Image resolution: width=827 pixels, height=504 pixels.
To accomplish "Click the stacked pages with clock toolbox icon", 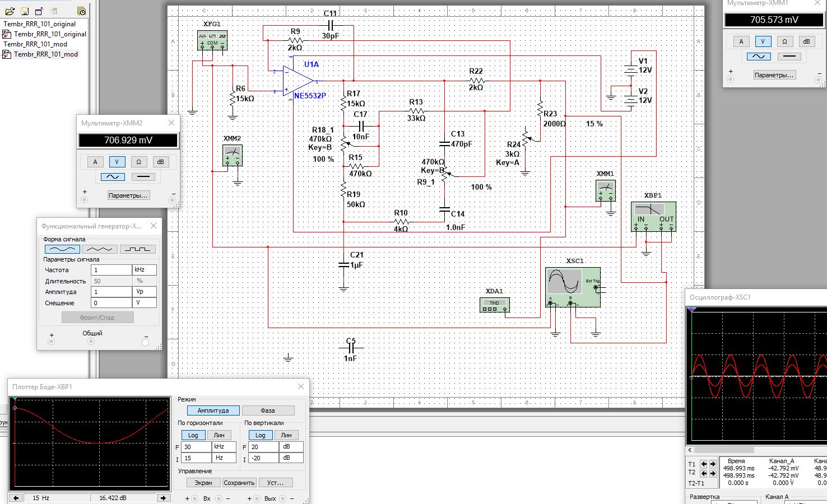I will 82,11.
